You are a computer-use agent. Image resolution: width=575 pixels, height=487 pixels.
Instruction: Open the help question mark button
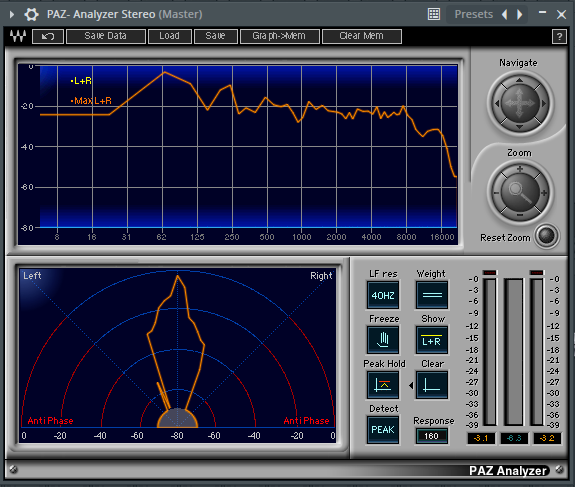coord(559,36)
